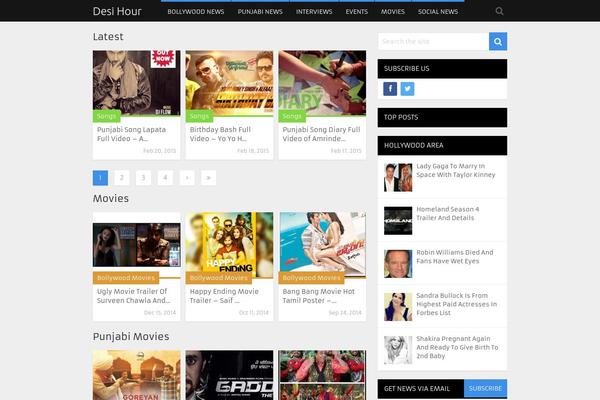This screenshot has height=400, width=600.
Task: Open Ugly Movie Trailer title link
Action: point(134,296)
